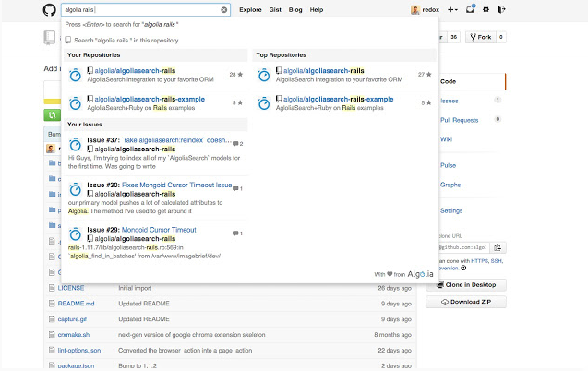
Task: Open the redox user profile
Action: 425,10
